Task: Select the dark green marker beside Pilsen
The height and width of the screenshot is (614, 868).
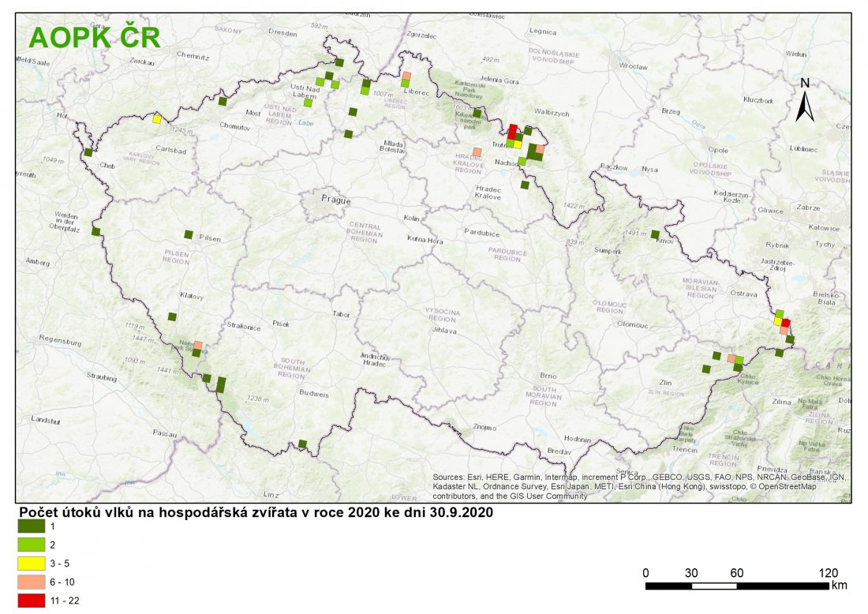Action: (188, 234)
